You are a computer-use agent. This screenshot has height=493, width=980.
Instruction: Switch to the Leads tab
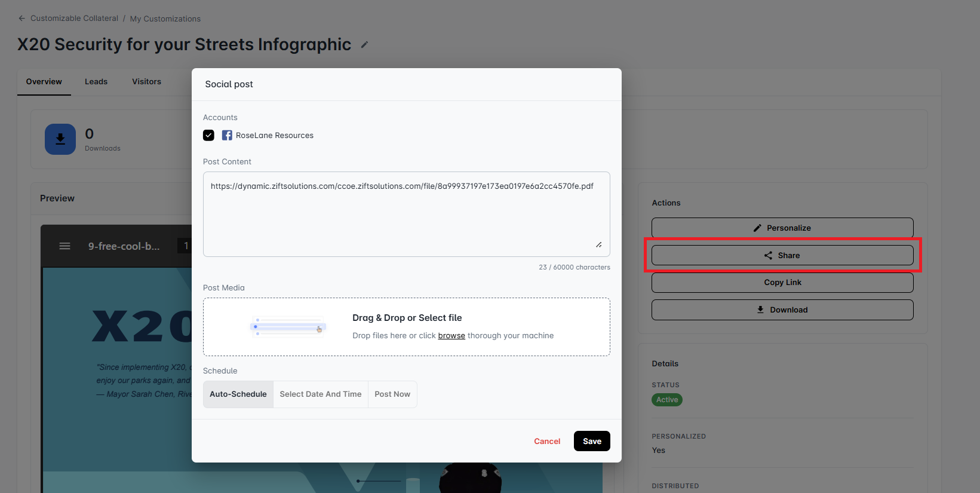(96, 82)
